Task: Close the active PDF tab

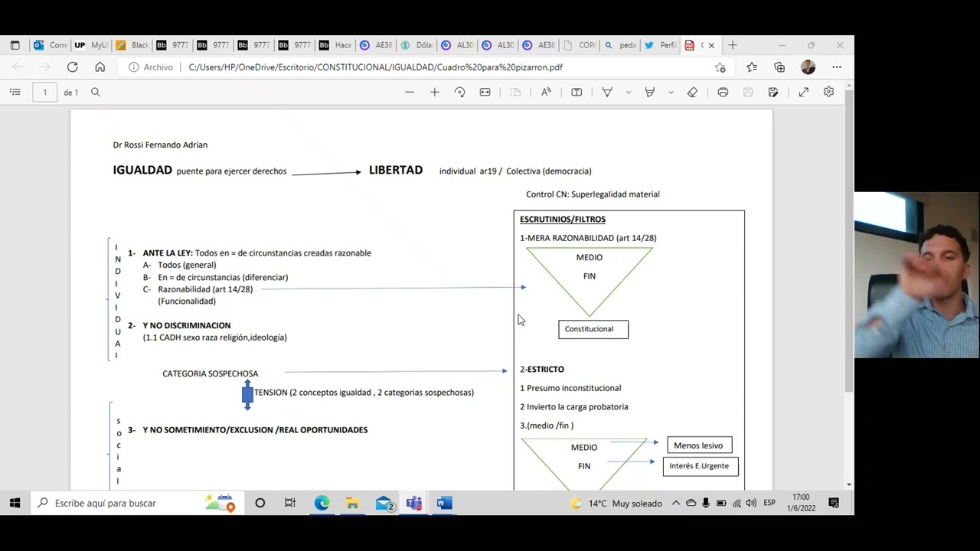Action: pyautogui.click(x=711, y=45)
